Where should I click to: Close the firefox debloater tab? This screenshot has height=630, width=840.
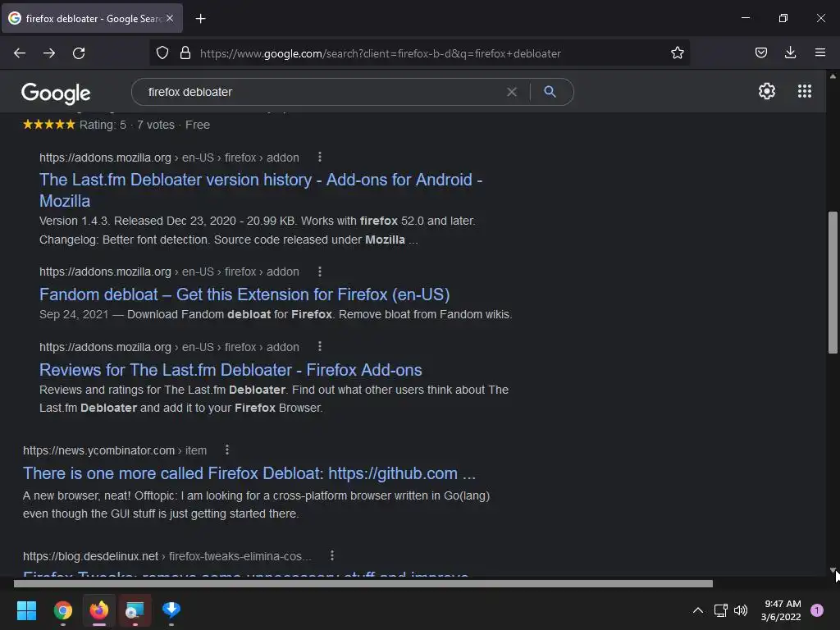170,18
